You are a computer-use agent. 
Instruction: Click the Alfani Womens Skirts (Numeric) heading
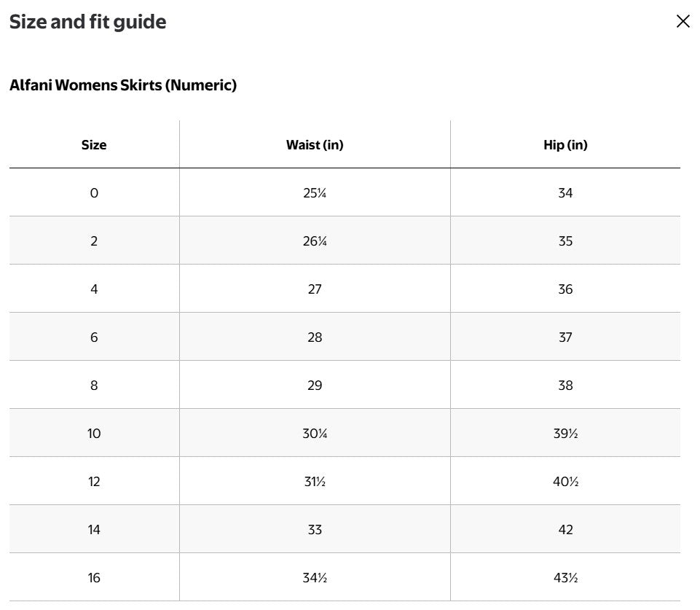(123, 85)
